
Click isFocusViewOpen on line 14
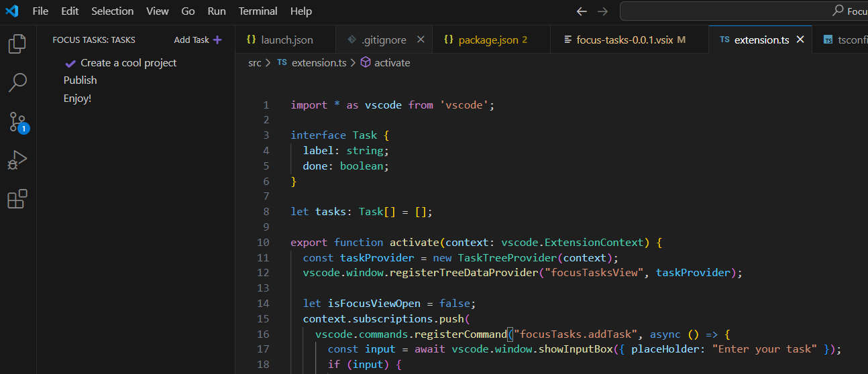point(374,303)
